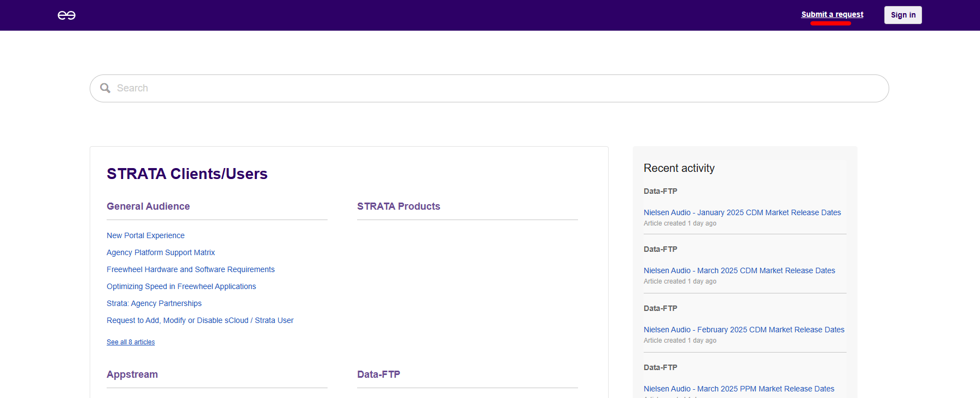Open Optimizing Speed in Freewheel Applications
The image size is (980, 398).
pos(181,286)
